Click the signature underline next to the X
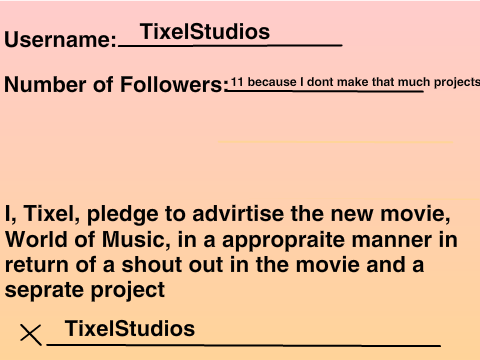 coord(244,345)
